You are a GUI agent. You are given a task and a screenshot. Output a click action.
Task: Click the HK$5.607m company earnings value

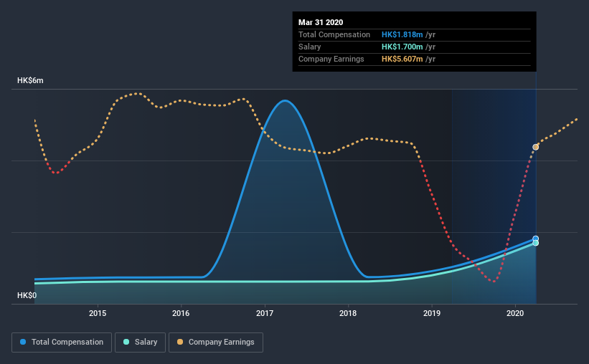[402, 59]
